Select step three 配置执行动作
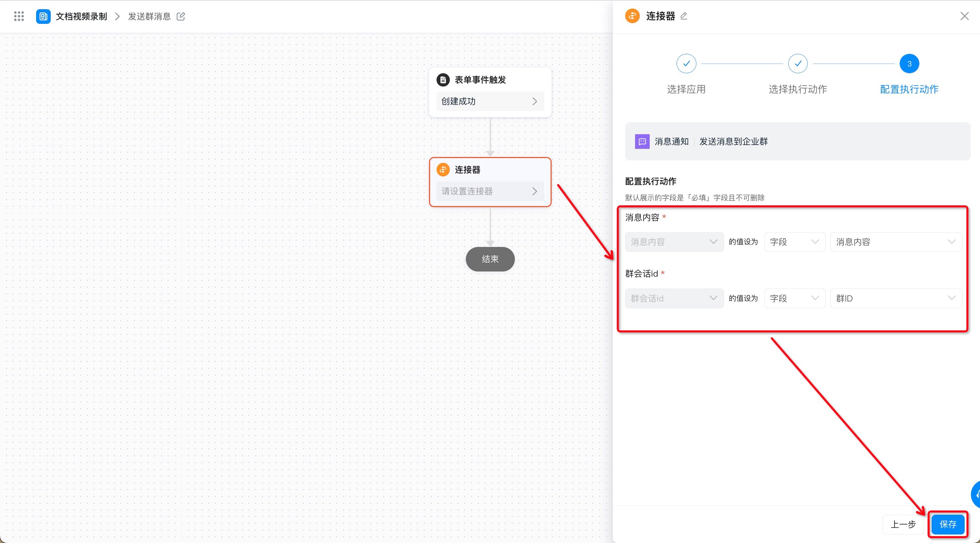980x543 pixels. coord(909,64)
